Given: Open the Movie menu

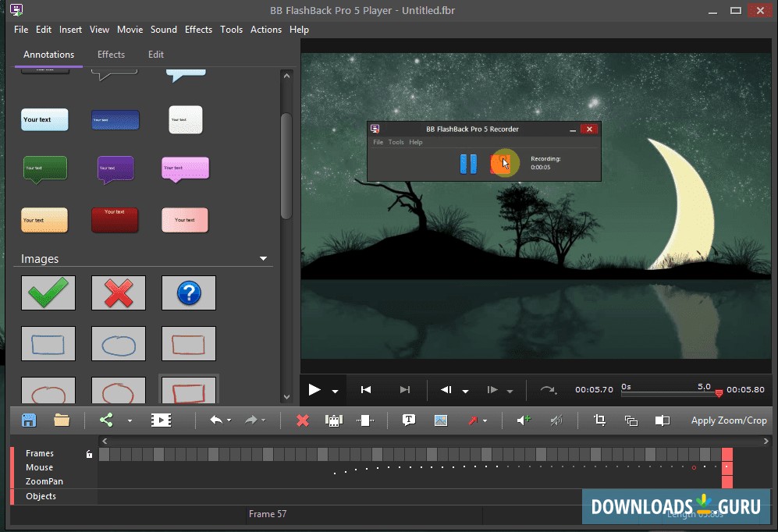Looking at the screenshot, I should point(130,30).
